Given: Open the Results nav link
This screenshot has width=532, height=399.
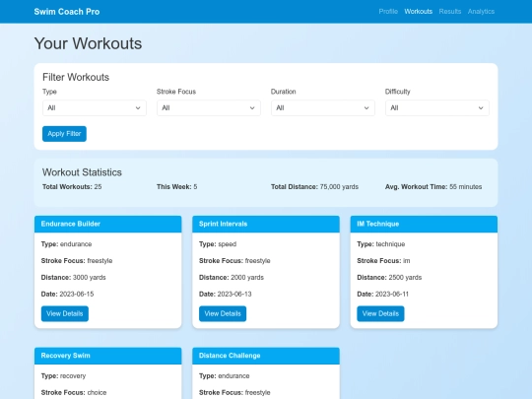Looking at the screenshot, I should tap(450, 12).
